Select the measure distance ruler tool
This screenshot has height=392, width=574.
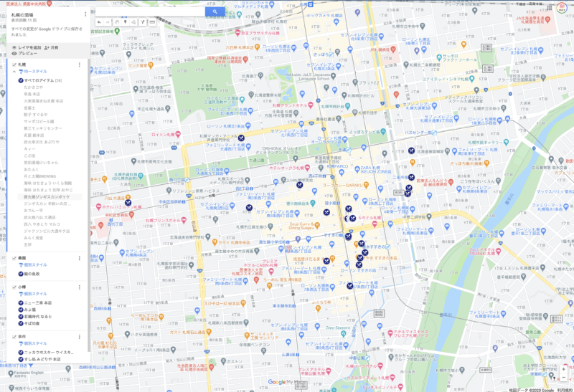click(152, 22)
